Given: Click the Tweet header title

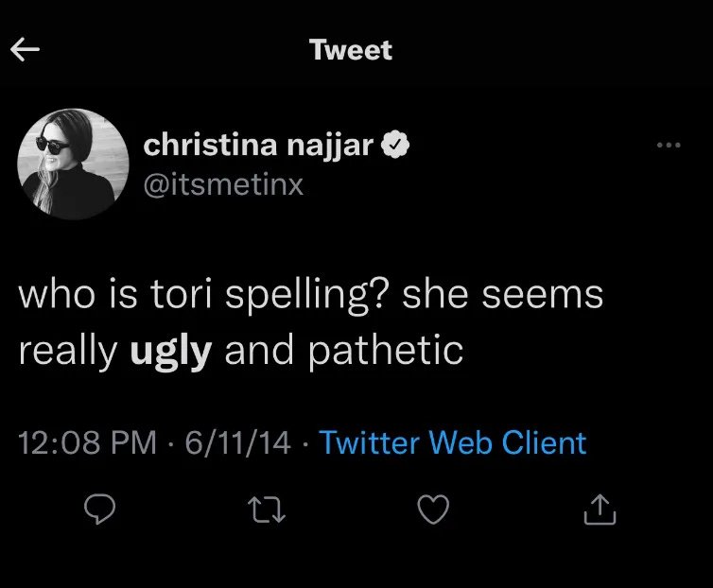Looking at the screenshot, I should (x=350, y=50).
